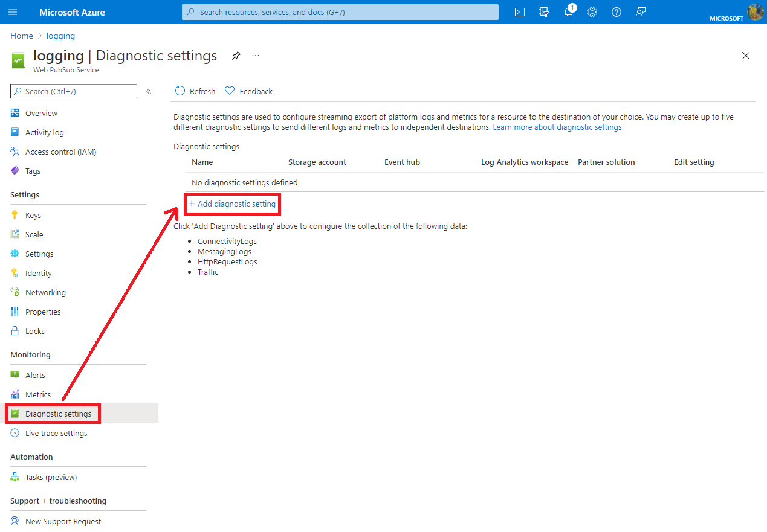Open the ellipsis more-actions menu
Viewport: 767px width, 532px height.
[x=255, y=55]
